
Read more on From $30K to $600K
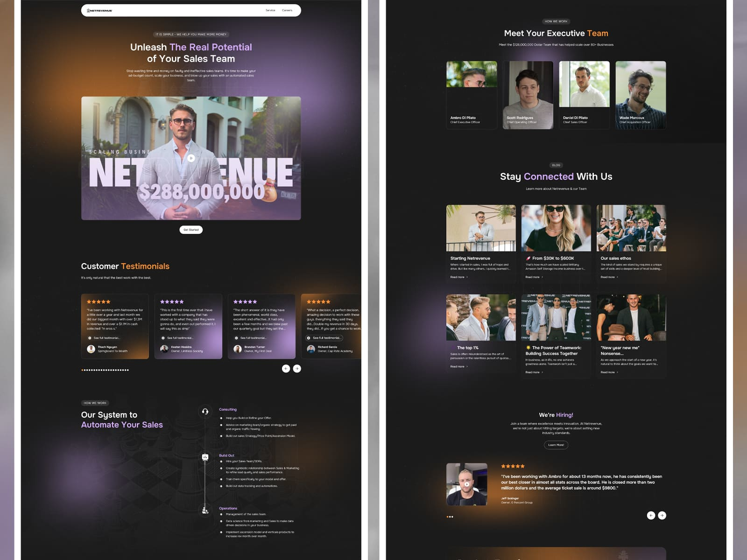coord(534,277)
